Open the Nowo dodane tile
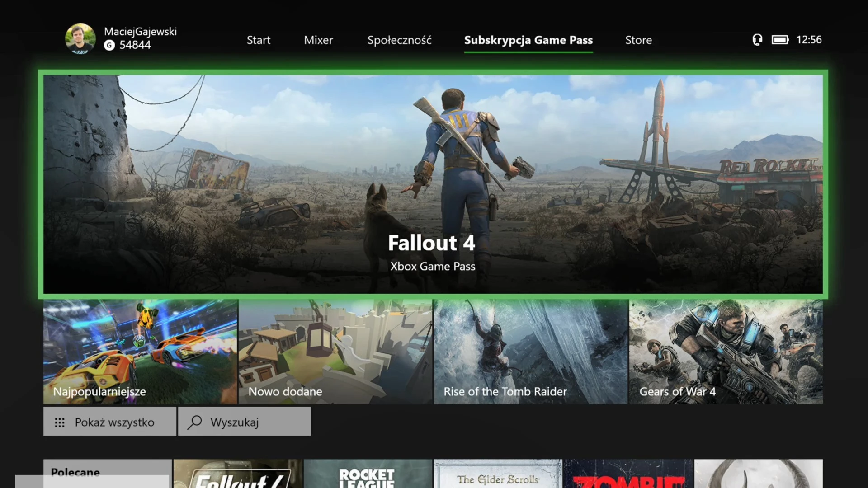 point(335,352)
